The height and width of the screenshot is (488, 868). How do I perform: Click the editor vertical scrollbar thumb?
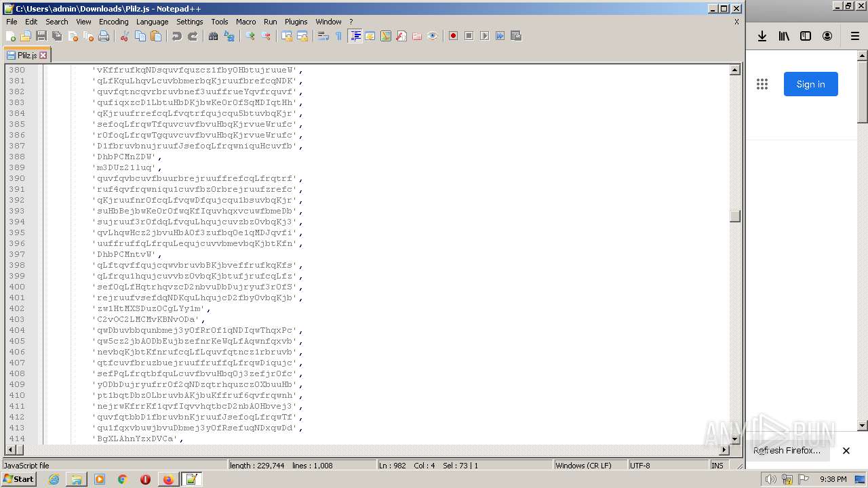[x=735, y=216]
